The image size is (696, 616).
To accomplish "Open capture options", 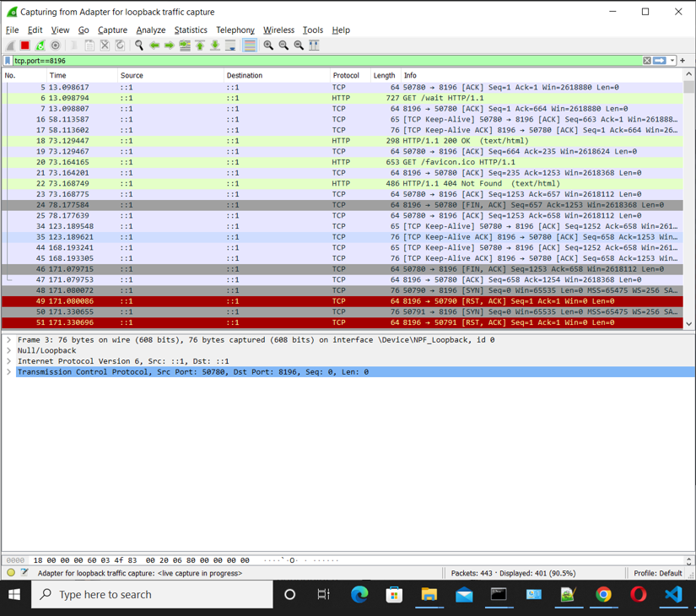I will 55,46.
